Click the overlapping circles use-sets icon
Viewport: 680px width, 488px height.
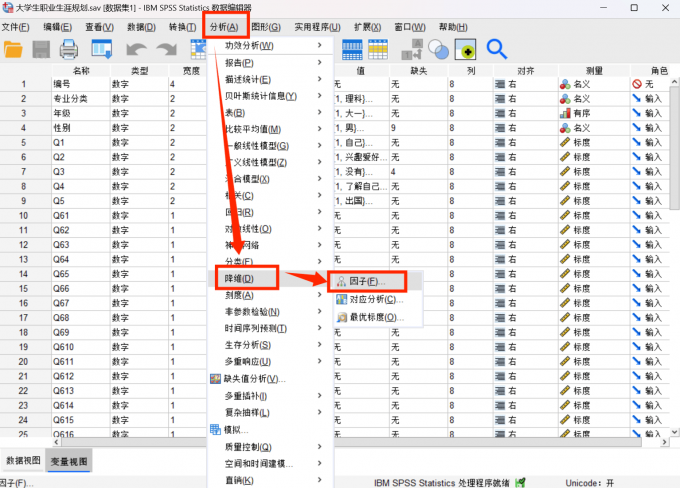click(438, 49)
